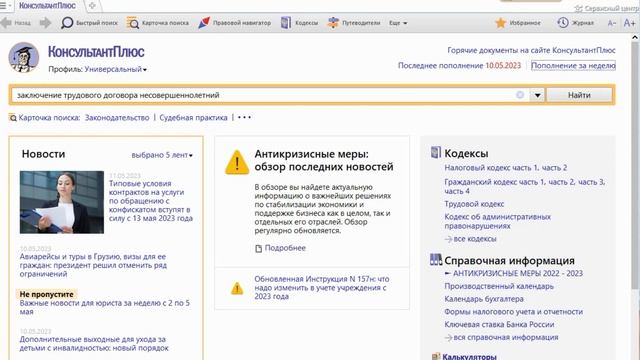
Task: Open АНТИКРИЗИСНЫЕ МЕРЫ 2022 - 2023
Action: click(514, 273)
